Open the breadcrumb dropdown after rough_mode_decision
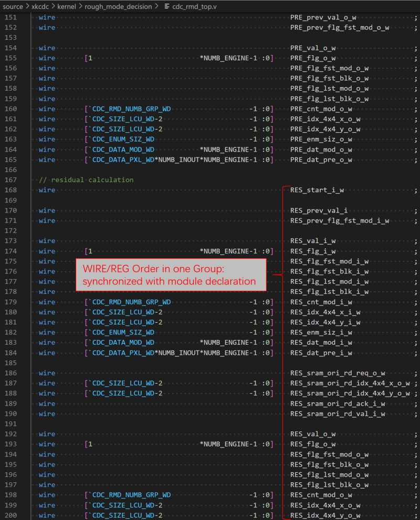Viewport: 420px width, 520px height. [x=156, y=7]
